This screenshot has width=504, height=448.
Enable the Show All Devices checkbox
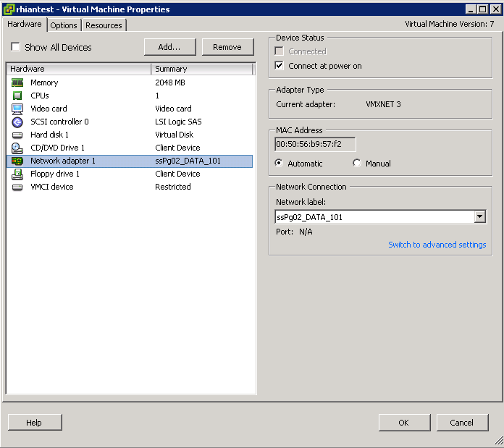[15, 47]
